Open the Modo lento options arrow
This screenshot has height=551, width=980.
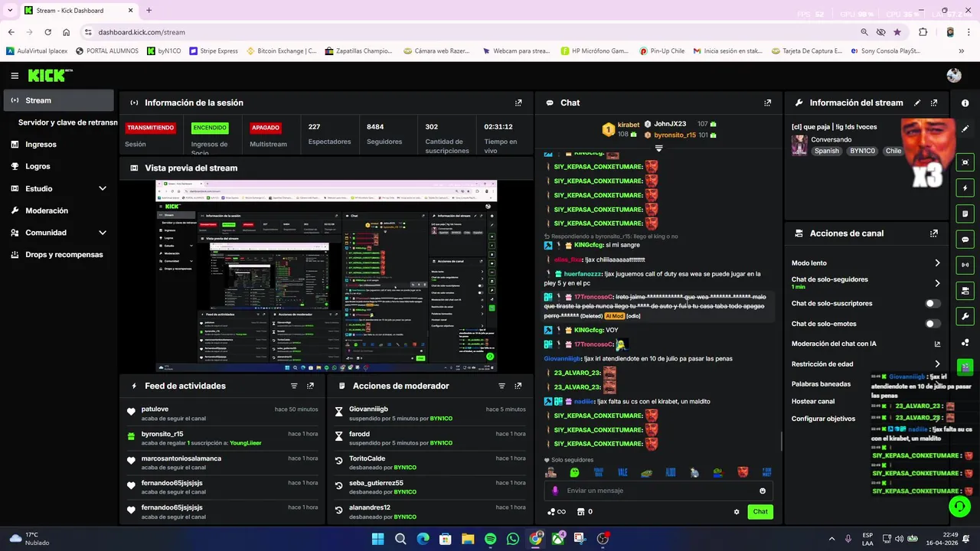click(x=937, y=263)
